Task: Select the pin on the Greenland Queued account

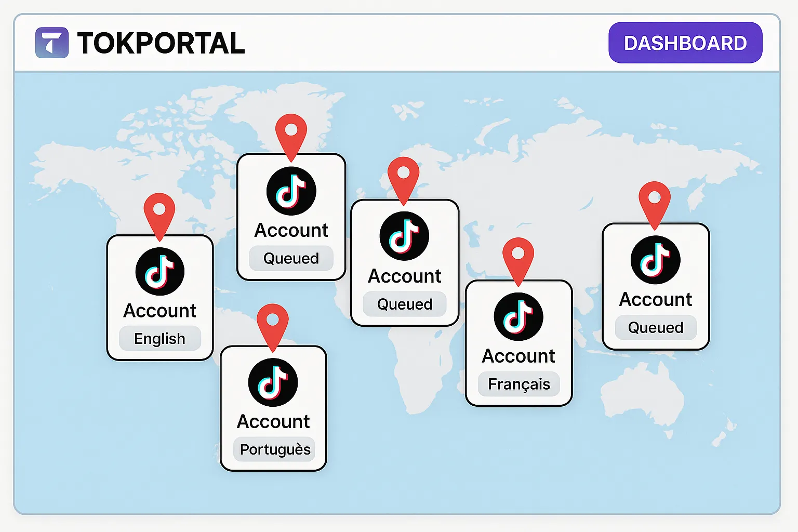Action: 291,137
